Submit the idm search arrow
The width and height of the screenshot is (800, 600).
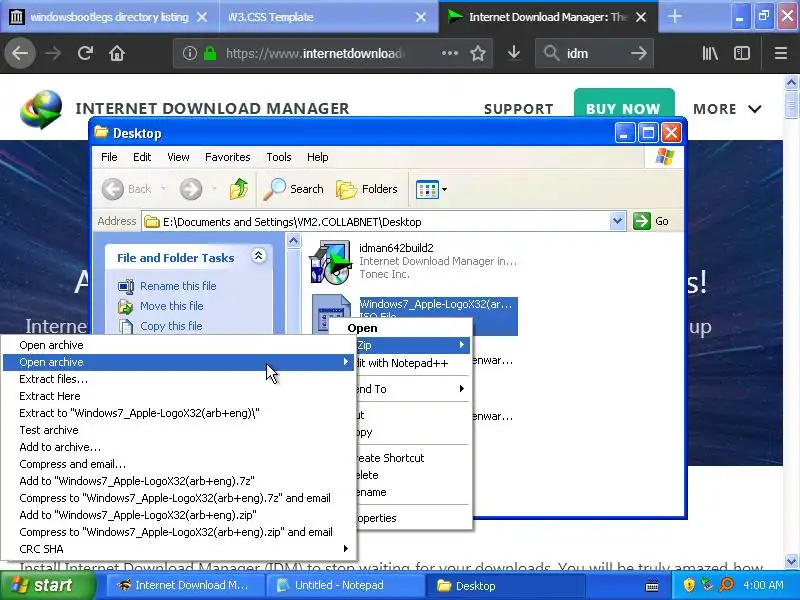coord(638,53)
